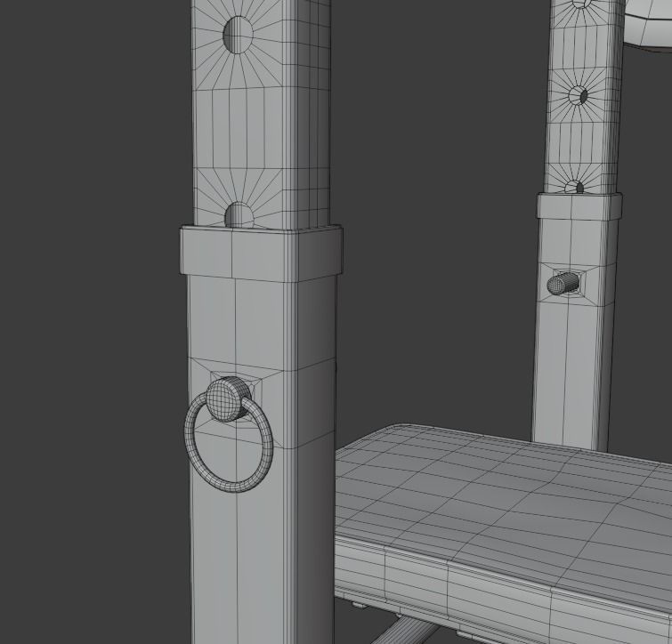This screenshot has height=644, width=672.
Task: Select the square collar on right post
Action: [579, 207]
